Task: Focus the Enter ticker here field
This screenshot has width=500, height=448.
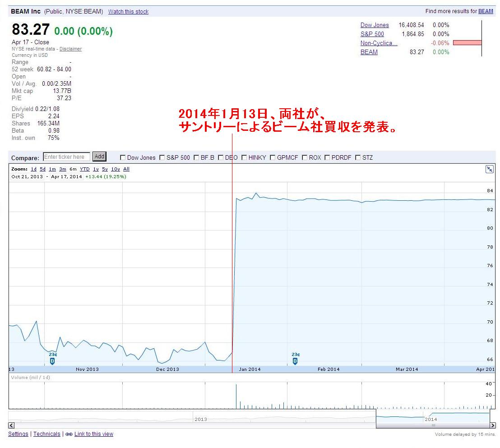Action: (x=66, y=157)
